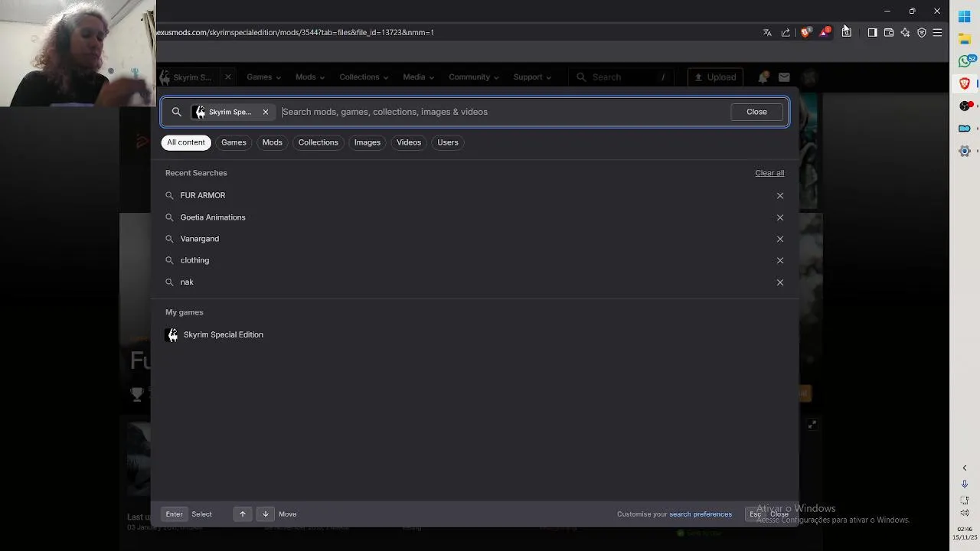
Task: Click the share page icon
Action: [x=786, y=32]
